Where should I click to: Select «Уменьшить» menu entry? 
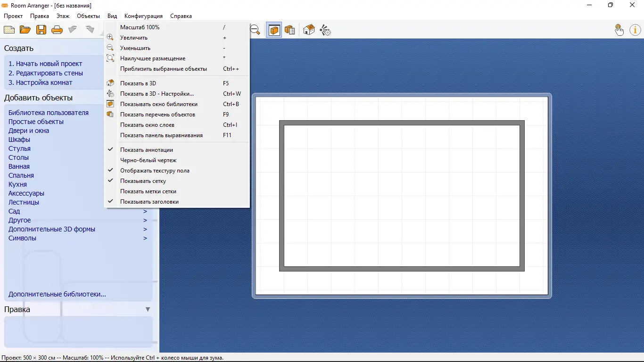(x=177, y=48)
